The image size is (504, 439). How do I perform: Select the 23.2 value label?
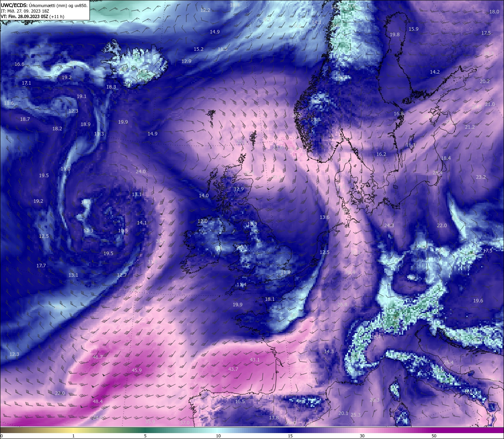481,177
